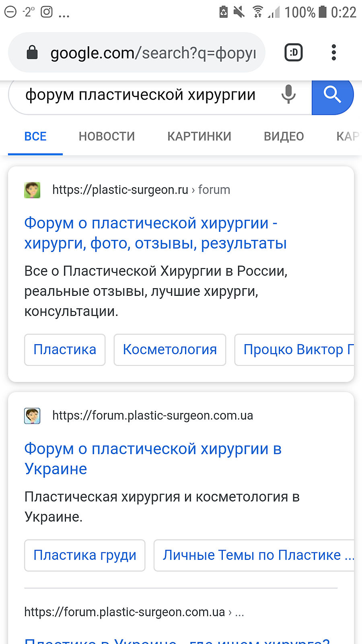Focus the Chrome address bar URL
Viewport: 362px width, 644px height.
pos(153,53)
